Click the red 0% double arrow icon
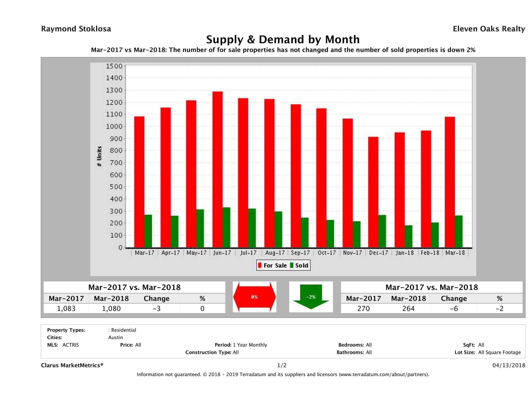 (254, 297)
